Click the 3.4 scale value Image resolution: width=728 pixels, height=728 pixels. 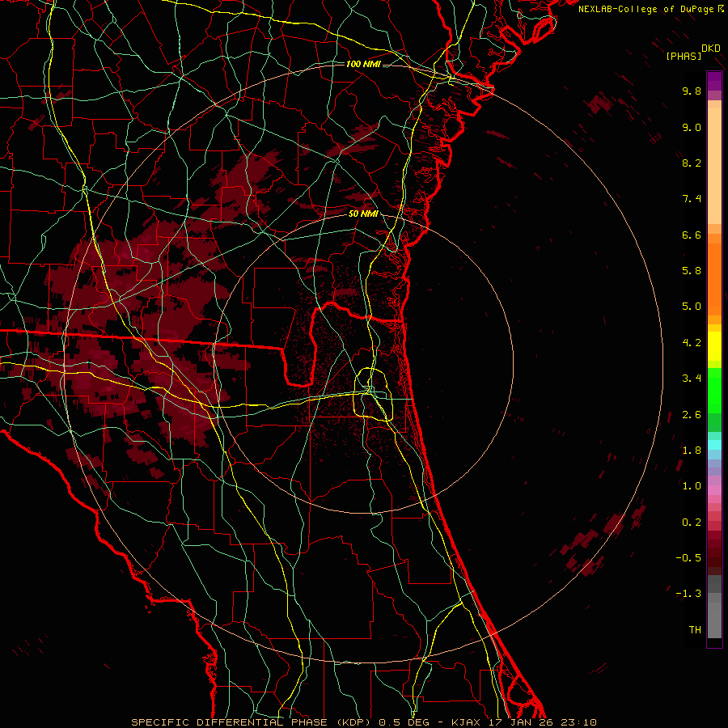click(692, 379)
